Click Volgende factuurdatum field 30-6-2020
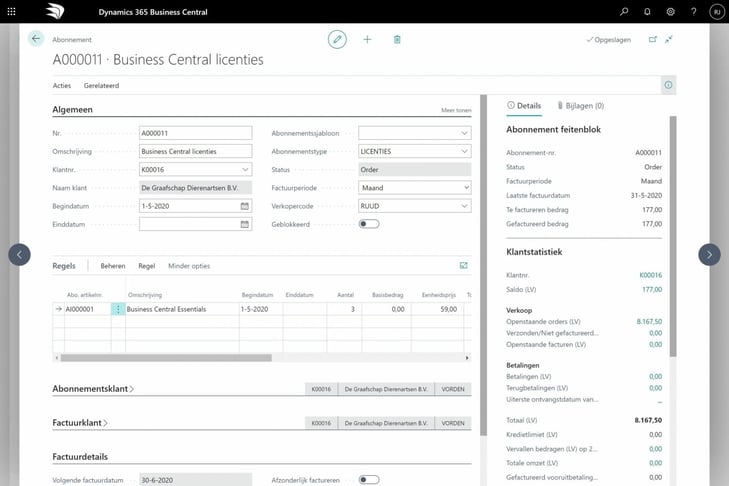The image size is (729, 486). click(x=195, y=479)
